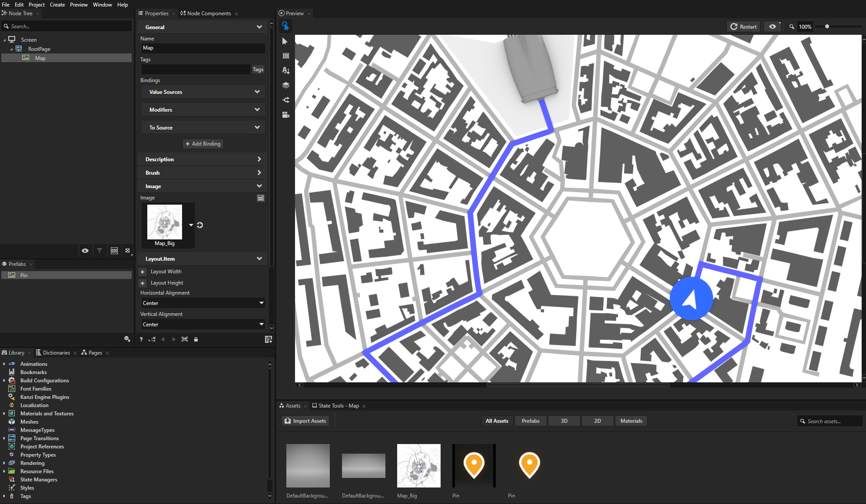Screen dimensions: 866x504
Task: Expand the Value Sources bindings section
Action: (x=202, y=92)
